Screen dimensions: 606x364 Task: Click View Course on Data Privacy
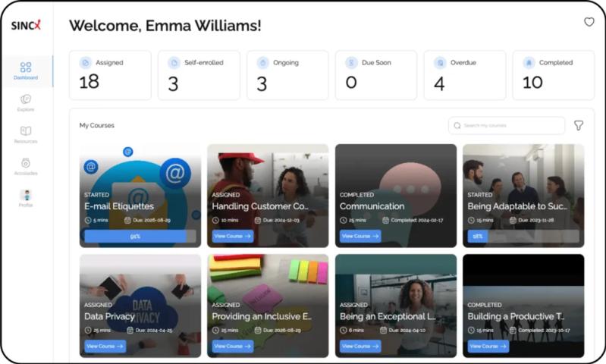click(x=105, y=347)
